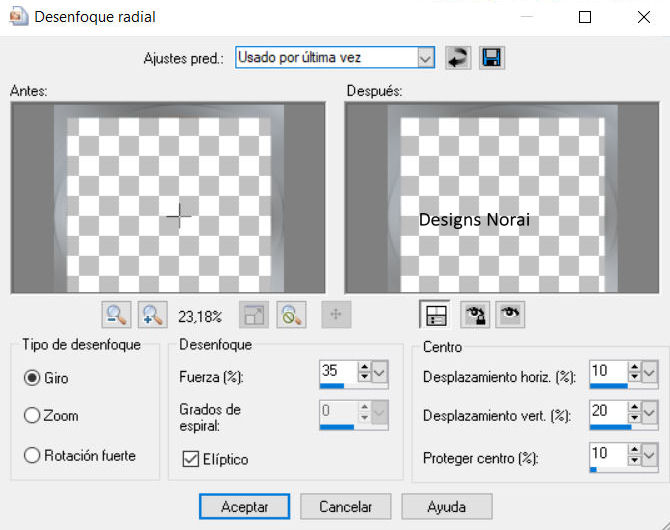Close the Desenfoque radial dialog

click(x=644, y=17)
